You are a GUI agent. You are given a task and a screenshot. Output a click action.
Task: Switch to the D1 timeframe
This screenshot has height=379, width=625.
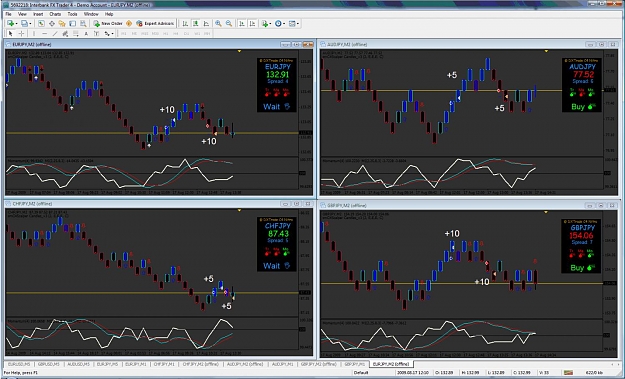click(x=187, y=33)
